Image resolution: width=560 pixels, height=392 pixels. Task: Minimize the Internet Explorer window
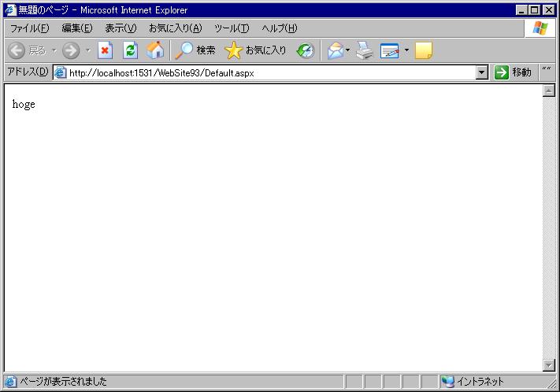pos(521,10)
